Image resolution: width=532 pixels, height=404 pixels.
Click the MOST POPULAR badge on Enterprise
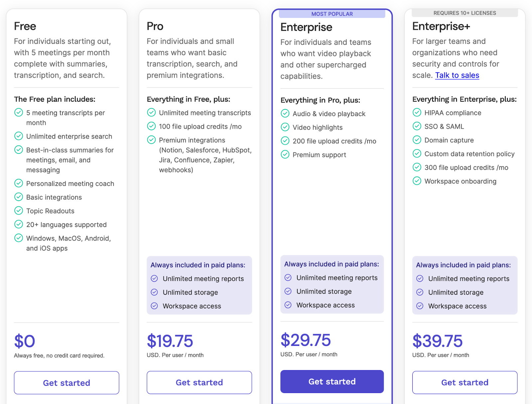pos(332,14)
